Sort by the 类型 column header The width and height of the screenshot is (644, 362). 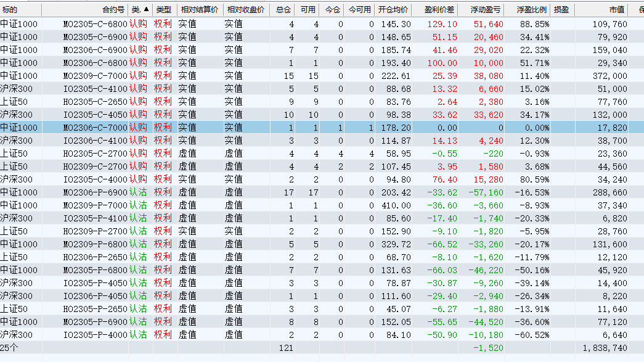(165, 9)
